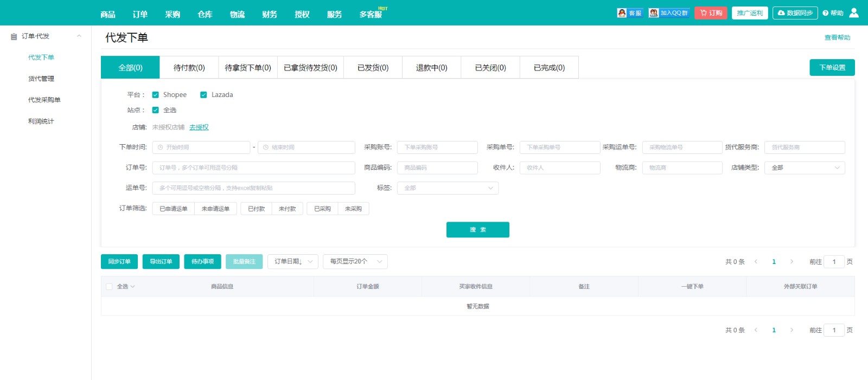The height and width of the screenshot is (380, 868).
Task: Switch to the 已完成(0) tab
Action: pos(549,68)
